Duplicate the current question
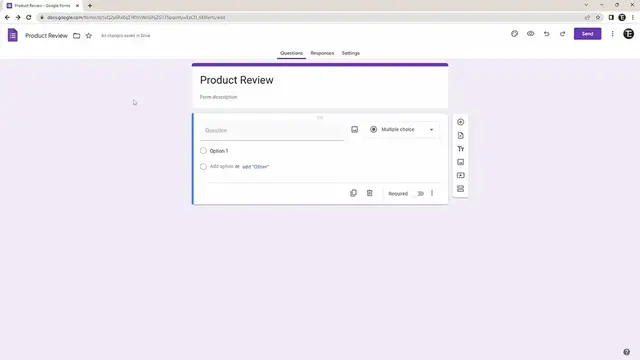The width and height of the screenshot is (640, 360). pyautogui.click(x=353, y=193)
